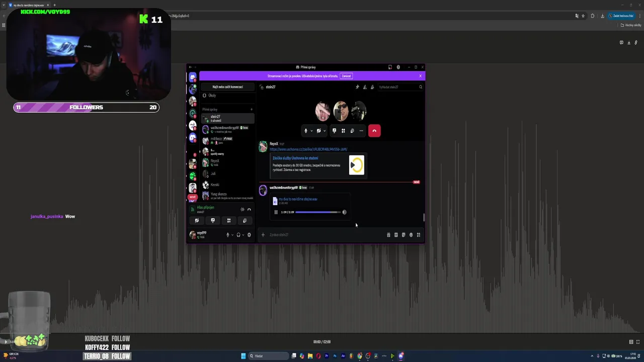
Task: Expand camera options arrow in call
Action: (325, 131)
